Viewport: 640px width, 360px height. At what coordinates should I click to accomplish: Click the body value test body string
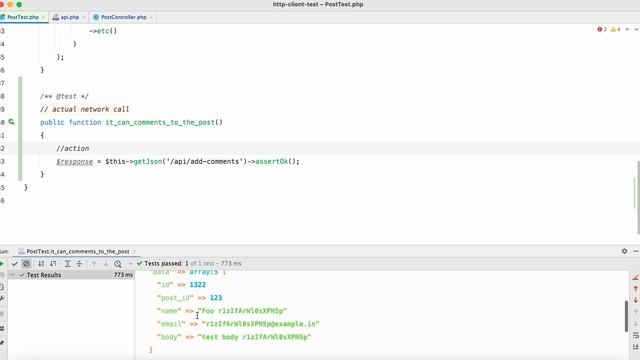pos(254,337)
